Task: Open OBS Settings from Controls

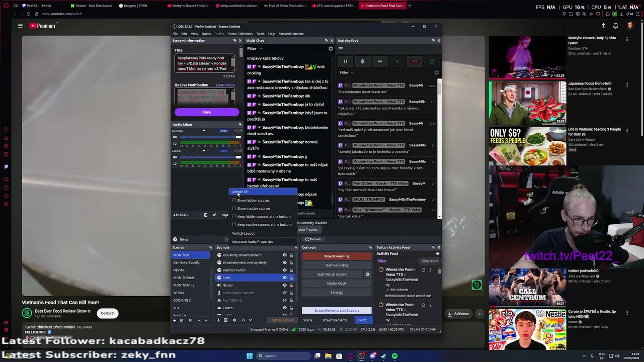Action: pos(337,292)
